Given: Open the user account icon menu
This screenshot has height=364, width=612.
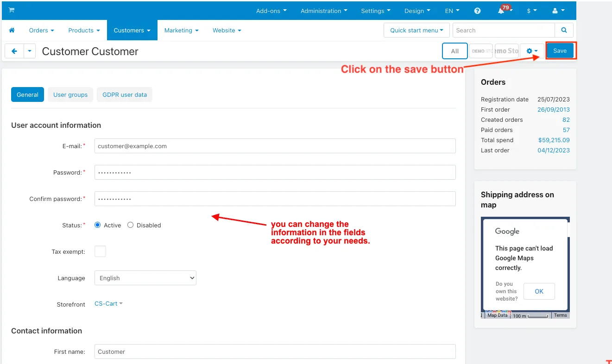Looking at the screenshot, I should pyautogui.click(x=559, y=11).
